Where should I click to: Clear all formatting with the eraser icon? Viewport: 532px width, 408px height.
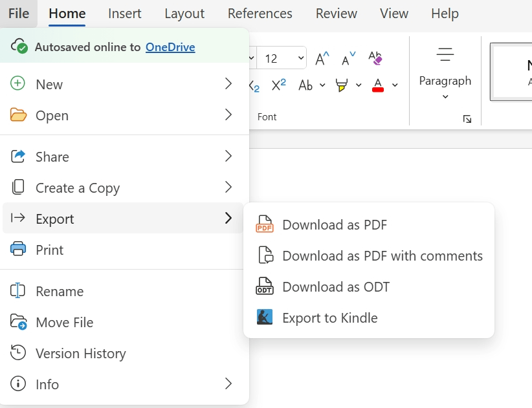pos(375,59)
